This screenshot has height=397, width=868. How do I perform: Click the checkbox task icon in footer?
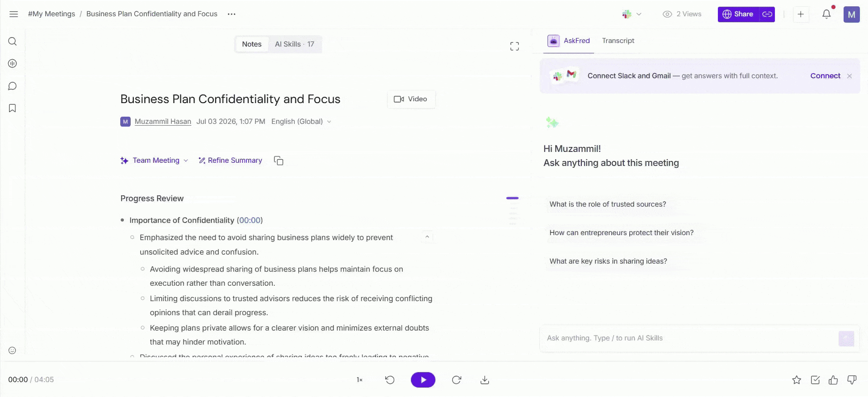815,380
